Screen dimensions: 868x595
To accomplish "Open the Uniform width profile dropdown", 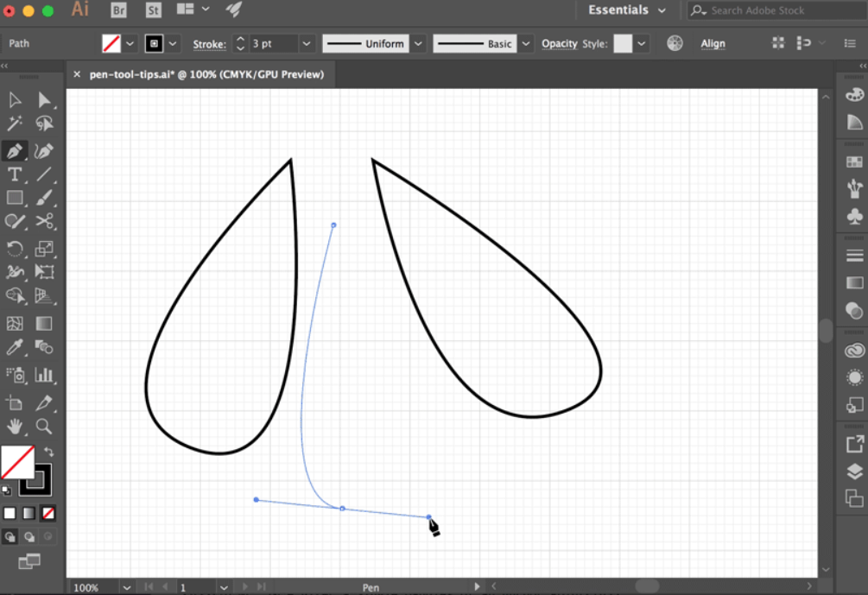I will pyautogui.click(x=418, y=43).
